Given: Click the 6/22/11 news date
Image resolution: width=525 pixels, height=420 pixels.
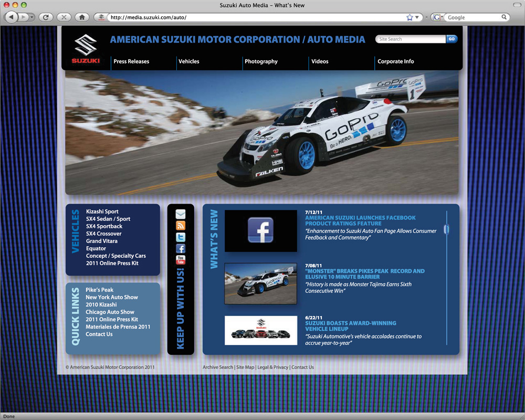Looking at the screenshot, I should 314,318.
